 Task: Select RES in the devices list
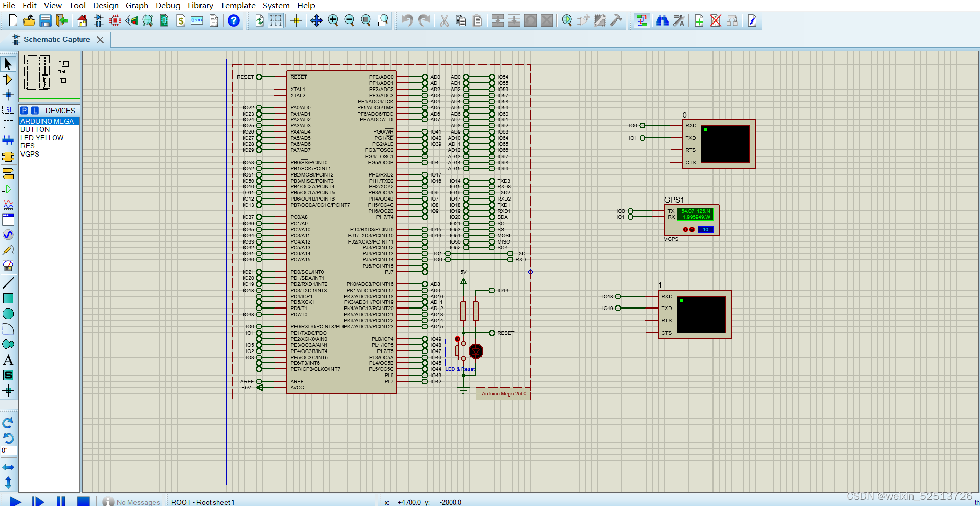click(x=50, y=146)
